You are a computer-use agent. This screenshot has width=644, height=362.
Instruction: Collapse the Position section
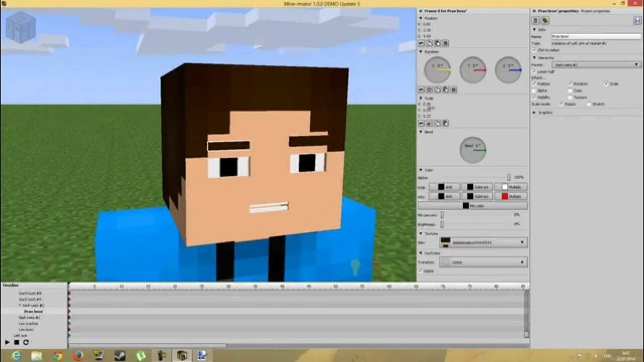tap(421, 19)
